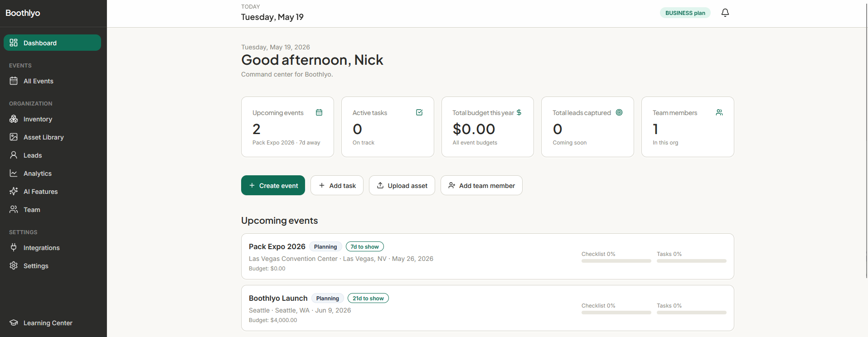
Task: Click 'Seattle · Seattle, WA · Jun 9, 2026' text
Action: (x=300, y=310)
